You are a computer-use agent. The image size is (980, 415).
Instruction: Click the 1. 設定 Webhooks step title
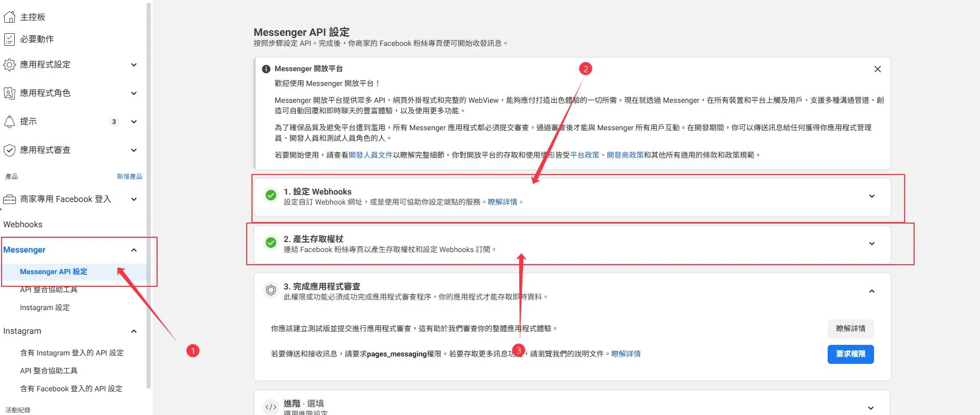click(317, 191)
